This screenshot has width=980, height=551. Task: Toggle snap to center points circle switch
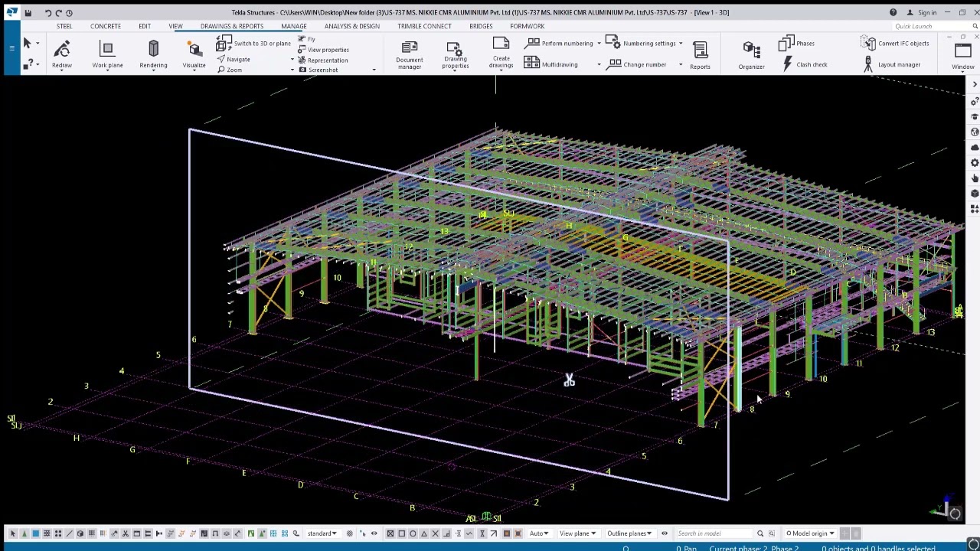pyautogui.click(x=413, y=533)
